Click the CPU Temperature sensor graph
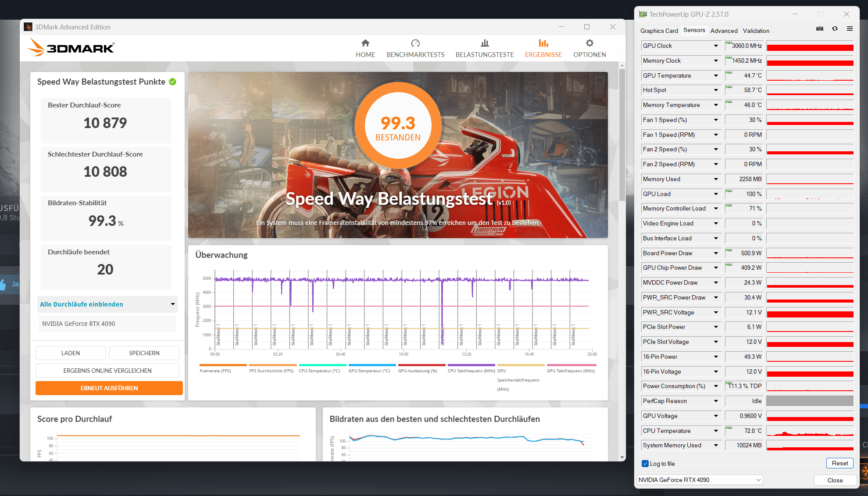868x496 pixels. click(x=810, y=431)
